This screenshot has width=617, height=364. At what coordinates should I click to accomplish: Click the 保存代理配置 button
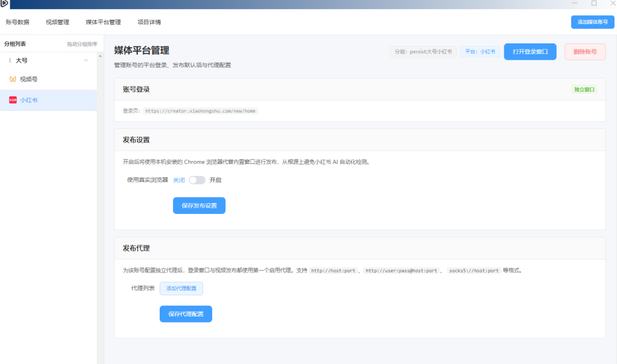point(186,314)
